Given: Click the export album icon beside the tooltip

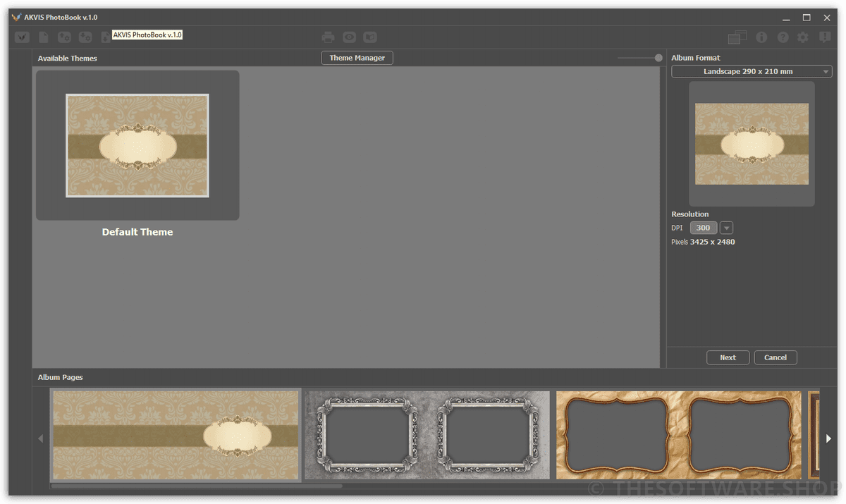Looking at the screenshot, I should (106, 37).
